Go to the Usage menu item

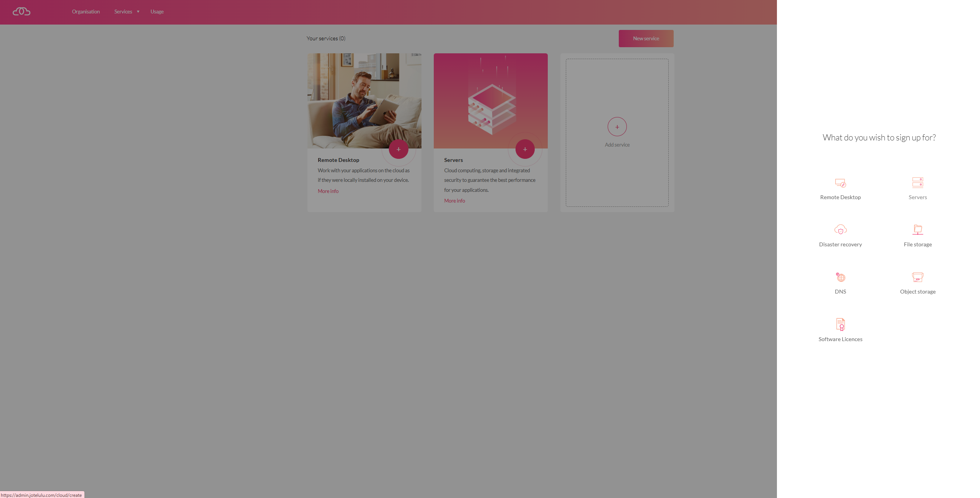(157, 12)
